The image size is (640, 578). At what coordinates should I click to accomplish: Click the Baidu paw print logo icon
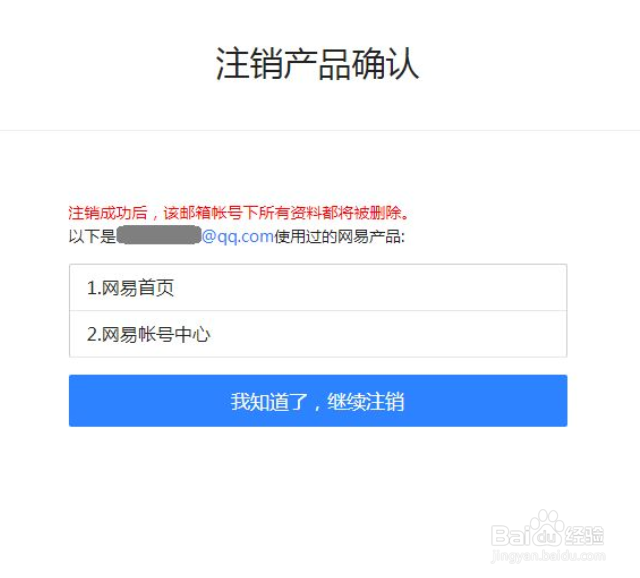pos(547,528)
